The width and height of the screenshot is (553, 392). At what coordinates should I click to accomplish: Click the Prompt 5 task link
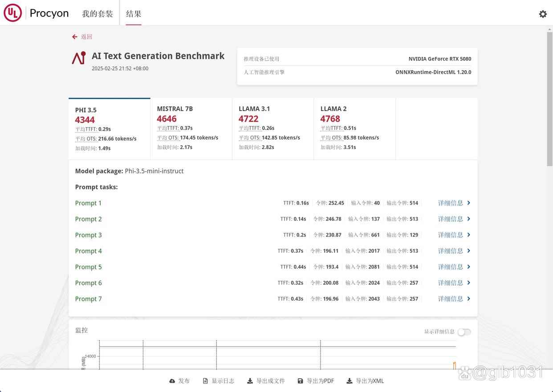(x=88, y=267)
